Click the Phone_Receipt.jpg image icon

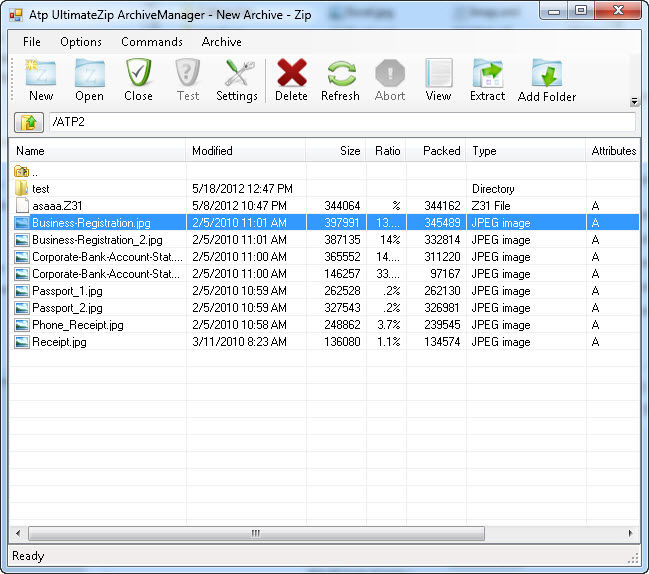coord(22,325)
